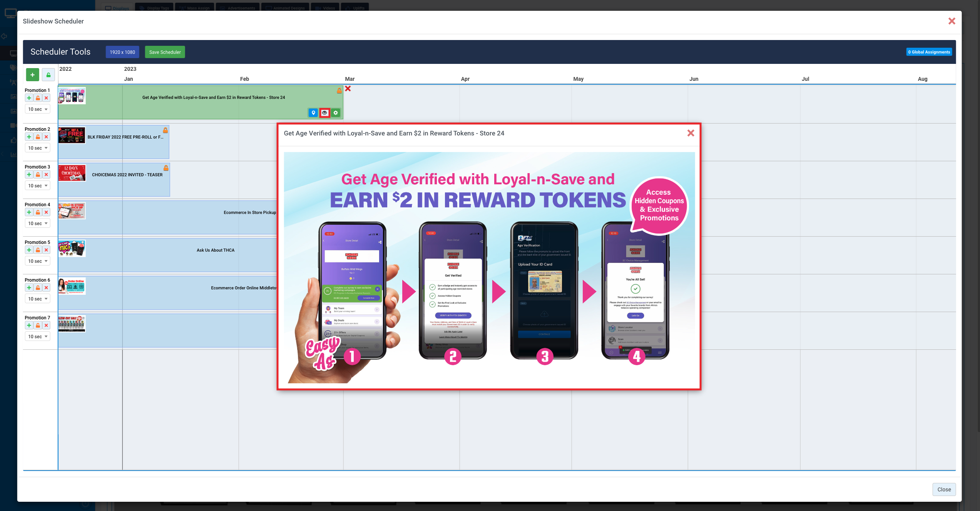Open Promotion 6 duration dropdown
Image resolution: width=980 pixels, height=511 pixels.
[x=38, y=299]
